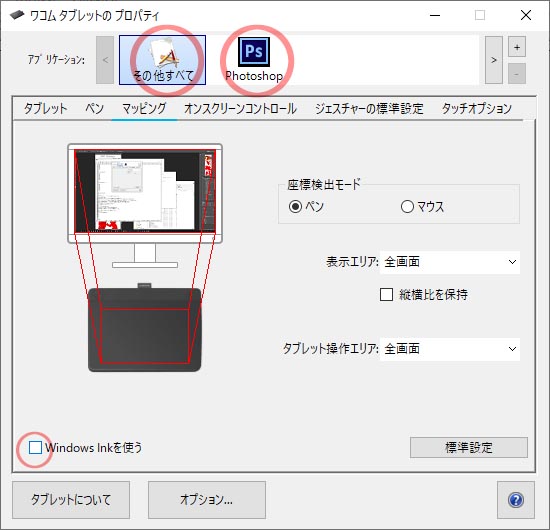Open the オンスクリーンコントロール tab
This screenshot has width=550, height=530.
pyautogui.click(x=241, y=108)
